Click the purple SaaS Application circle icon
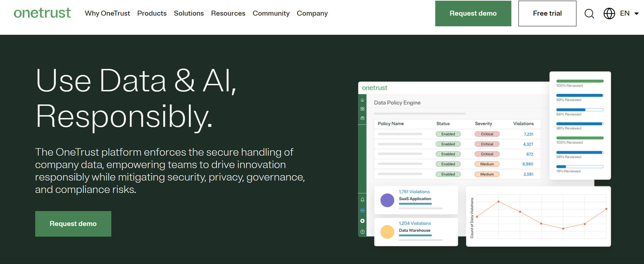 tap(387, 200)
